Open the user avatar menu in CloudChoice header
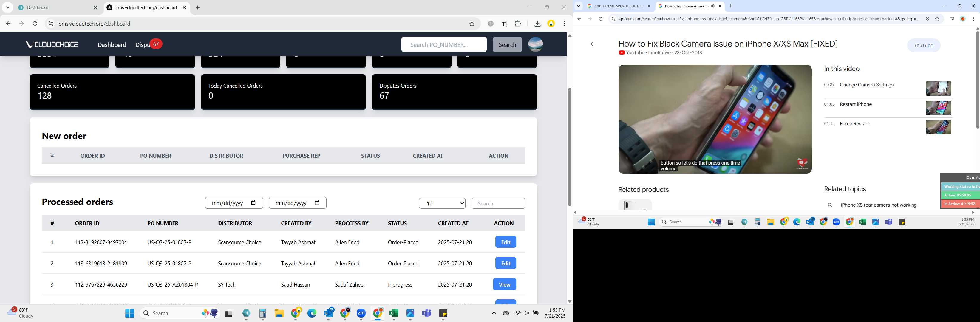 pyautogui.click(x=535, y=44)
